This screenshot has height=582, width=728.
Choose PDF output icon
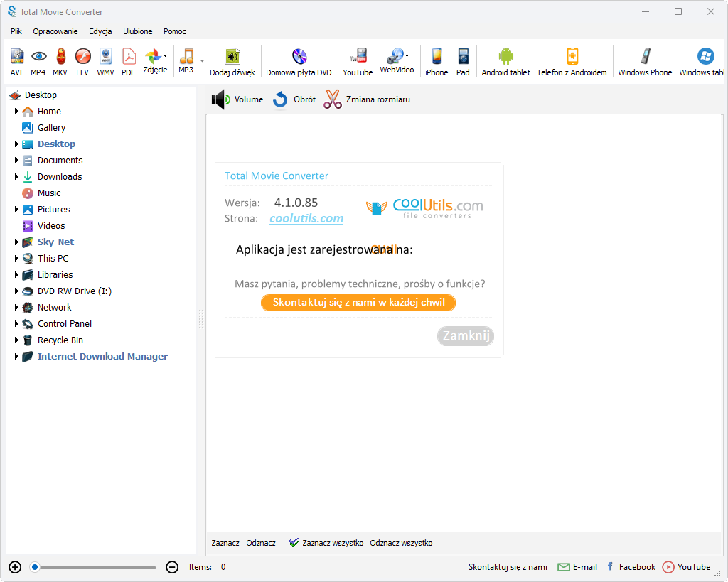[129, 61]
